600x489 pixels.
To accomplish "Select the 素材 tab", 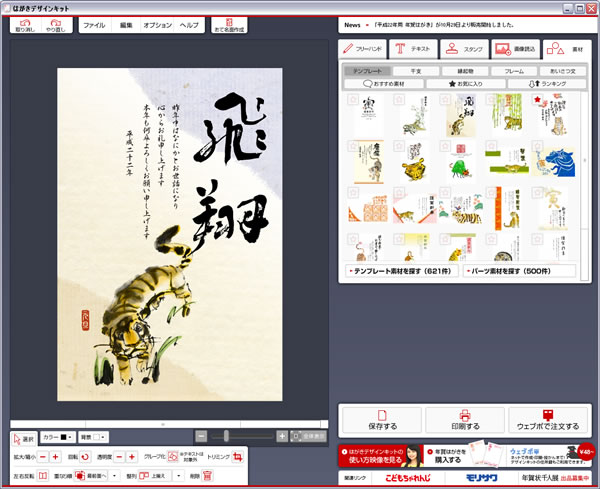I will coord(567,49).
